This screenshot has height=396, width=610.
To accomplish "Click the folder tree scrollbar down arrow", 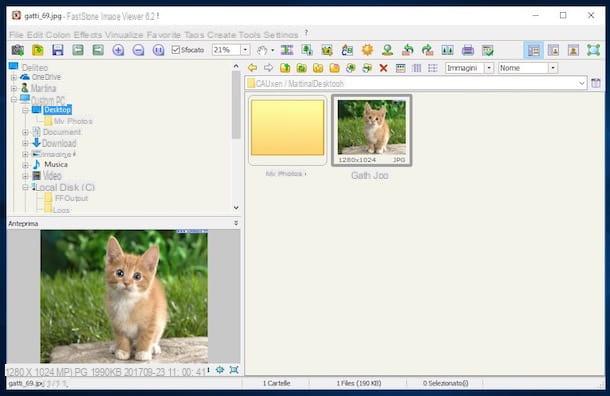I will pos(236,208).
